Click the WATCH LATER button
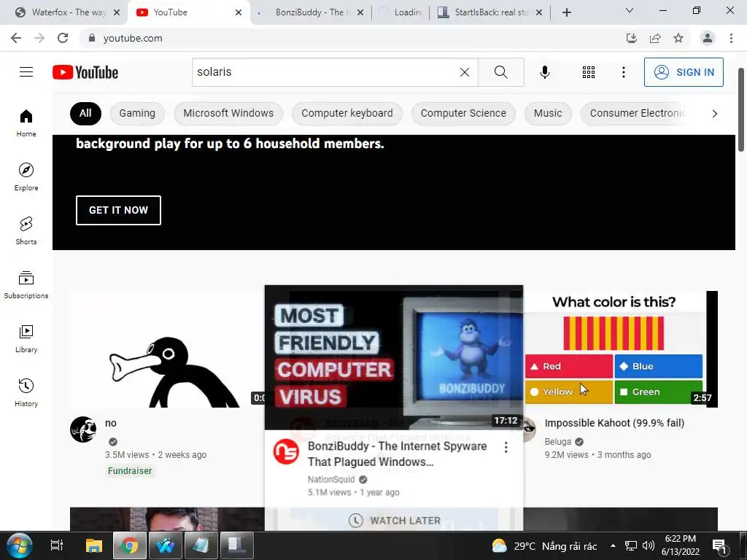747x560 pixels. point(394,521)
